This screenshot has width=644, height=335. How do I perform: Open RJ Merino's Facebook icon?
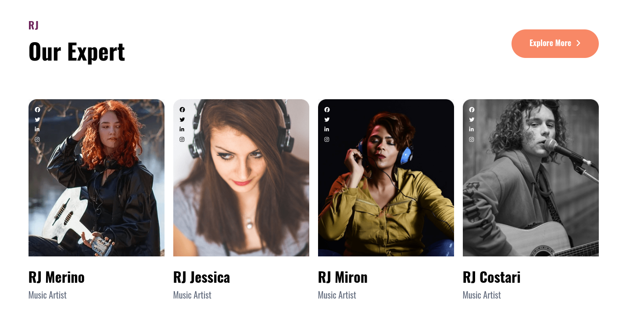point(37,110)
